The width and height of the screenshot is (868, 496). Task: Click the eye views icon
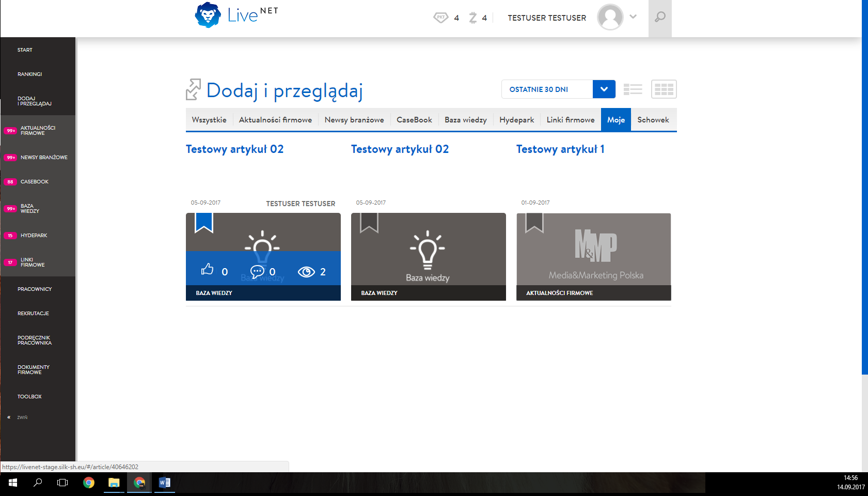pyautogui.click(x=306, y=272)
